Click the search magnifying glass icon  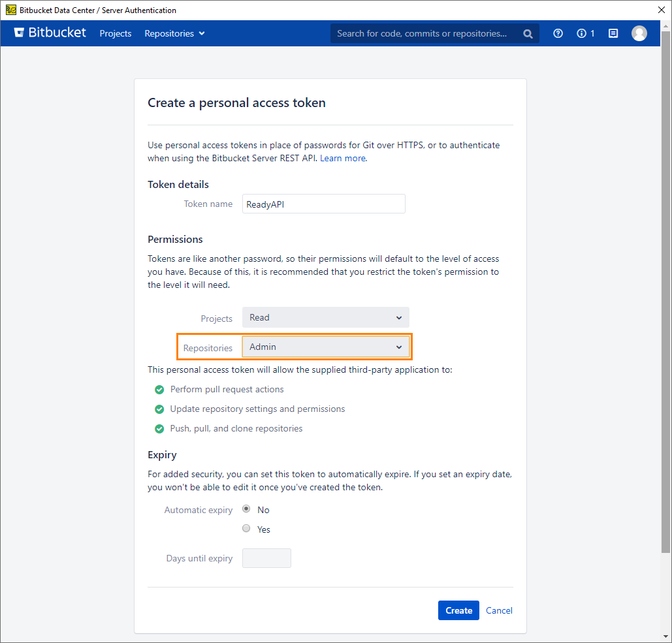pos(528,33)
